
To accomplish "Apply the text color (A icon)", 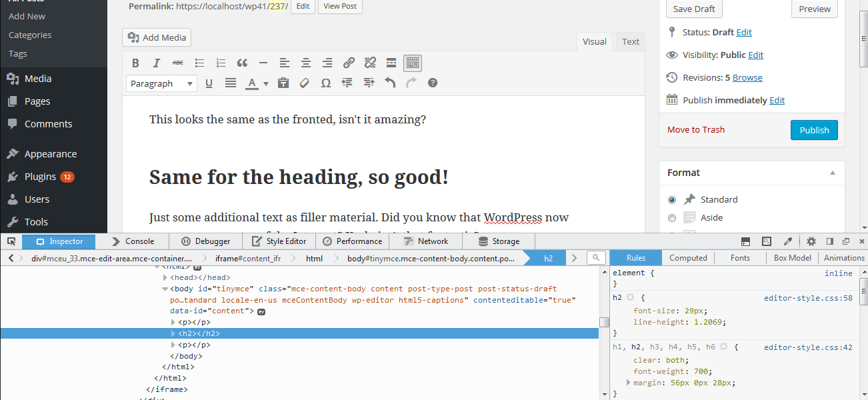I will coord(251,83).
